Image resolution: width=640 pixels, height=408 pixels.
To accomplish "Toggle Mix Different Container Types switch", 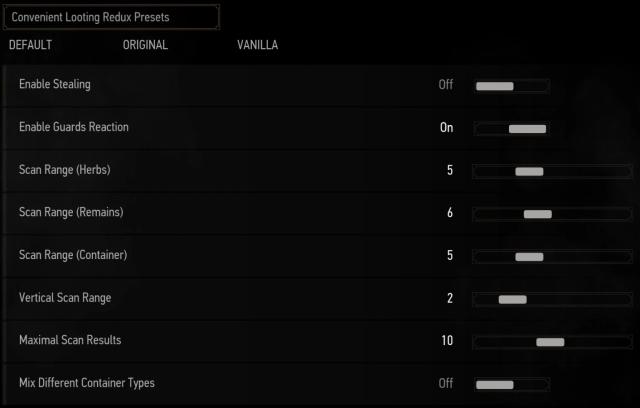I will 511,384.
